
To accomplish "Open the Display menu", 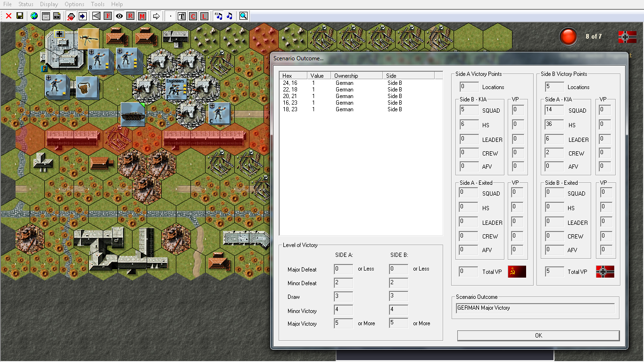I will tap(49, 4).
